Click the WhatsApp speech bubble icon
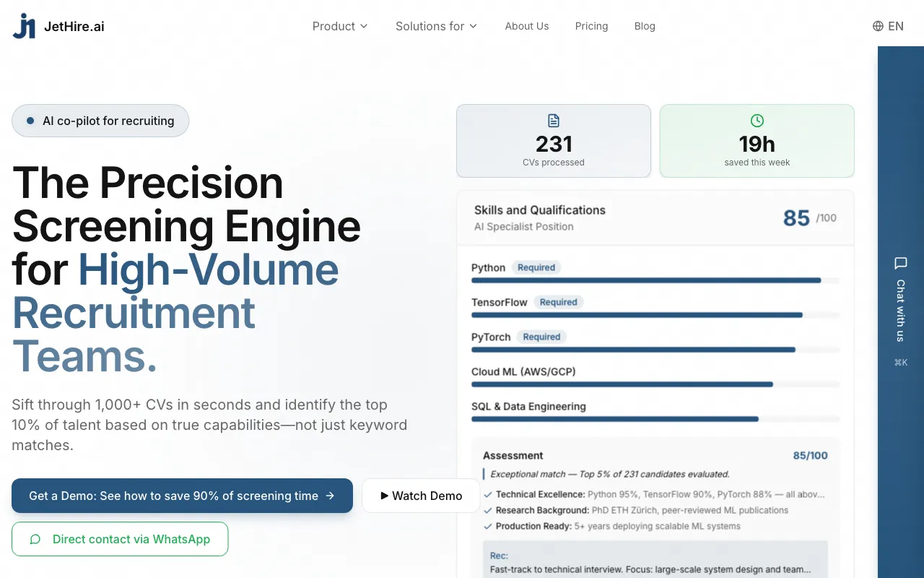Viewport: 924px width, 578px height. tap(35, 539)
